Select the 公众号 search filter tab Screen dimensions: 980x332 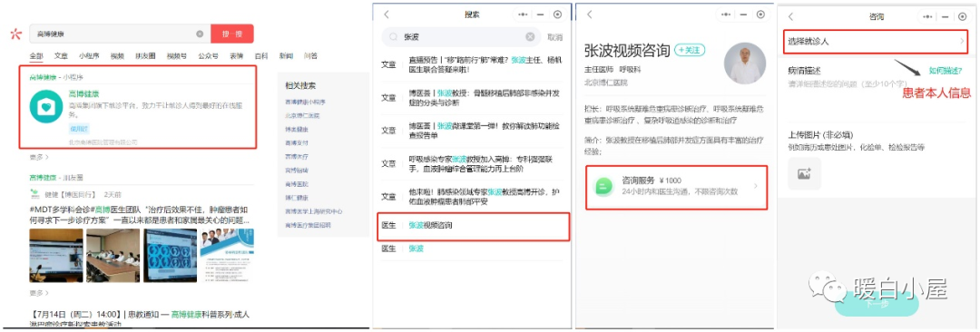(x=208, y=55)
